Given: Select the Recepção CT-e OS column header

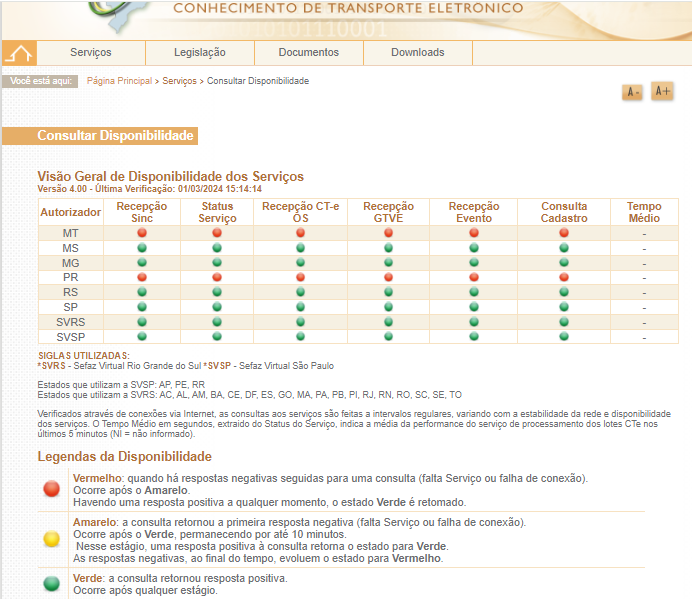Looking at the screenshot, I should pyautogui.click(x=301, y=212).
